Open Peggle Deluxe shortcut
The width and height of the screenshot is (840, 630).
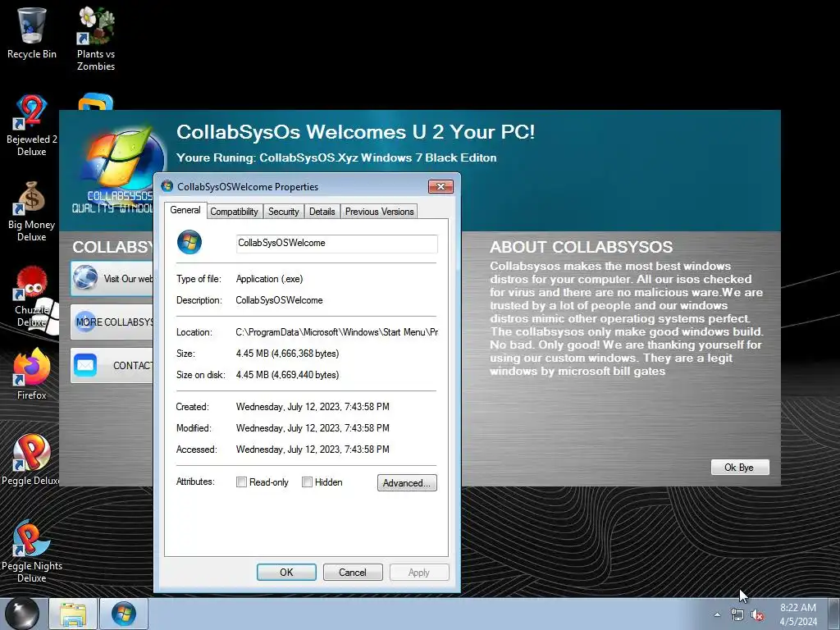coord(30,459)
